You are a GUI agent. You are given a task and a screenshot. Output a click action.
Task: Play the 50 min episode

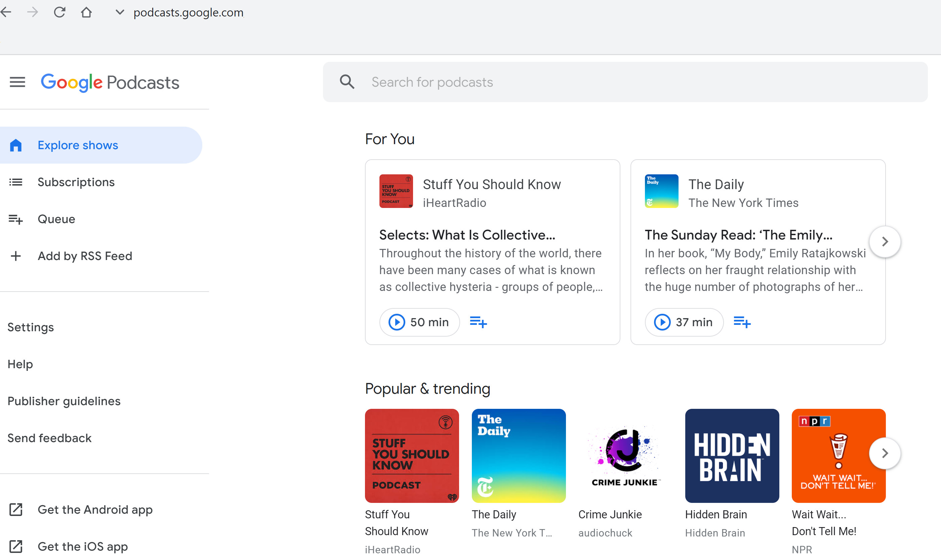click(x=419, y=322)
